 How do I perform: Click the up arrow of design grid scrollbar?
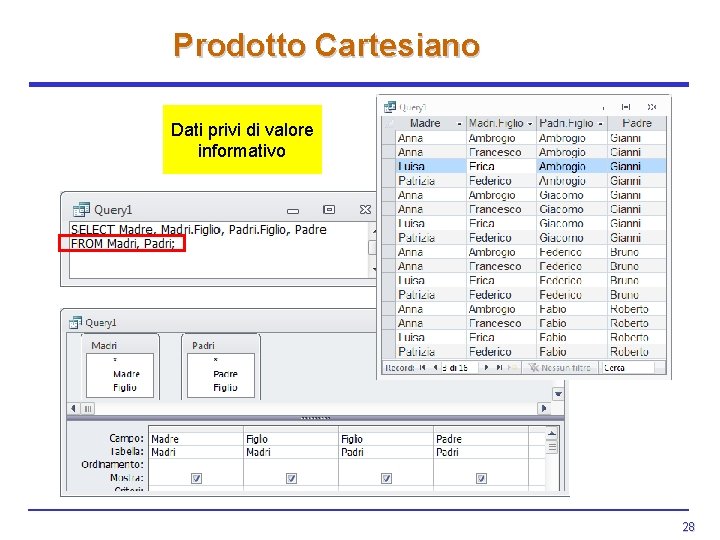(552, 433)
